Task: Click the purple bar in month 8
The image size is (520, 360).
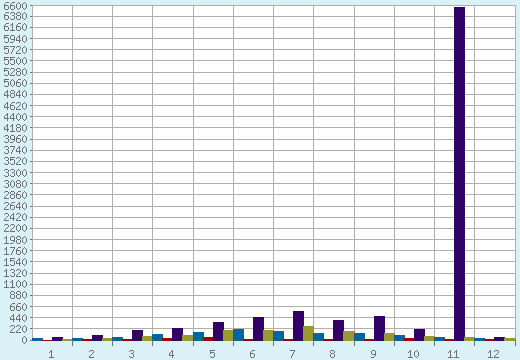Action: [x=338, y=330]
